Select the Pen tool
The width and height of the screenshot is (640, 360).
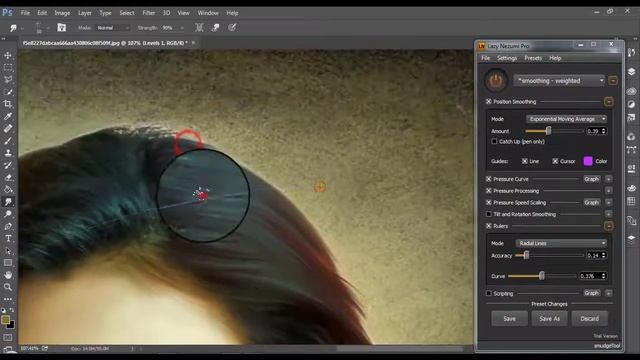tap(8, 226)
